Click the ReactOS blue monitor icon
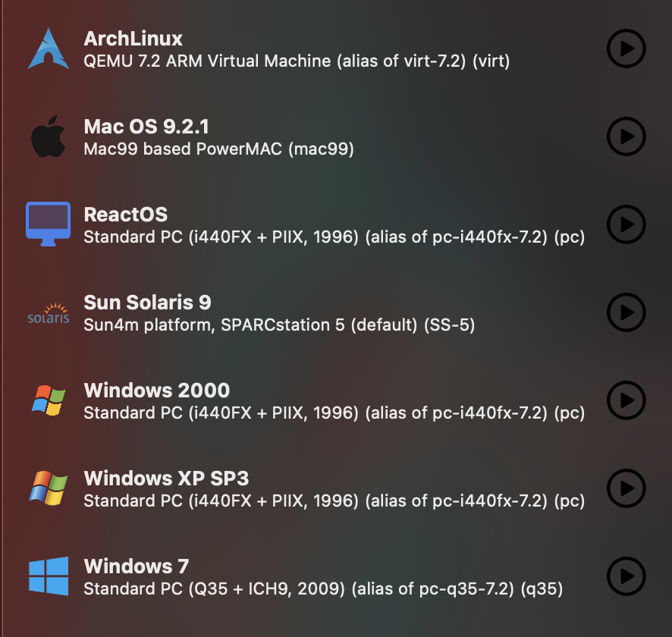Screen dimensions: 672x637 pos(49,224)
